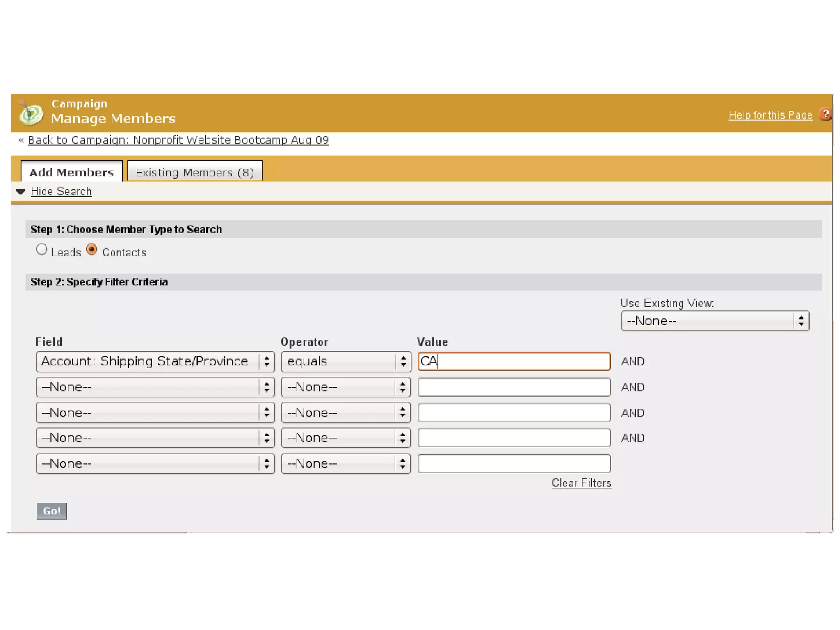This screenshot has width=840, height=630.
Task: Open the Help for this Page link
Action: [x=770, y=115]
